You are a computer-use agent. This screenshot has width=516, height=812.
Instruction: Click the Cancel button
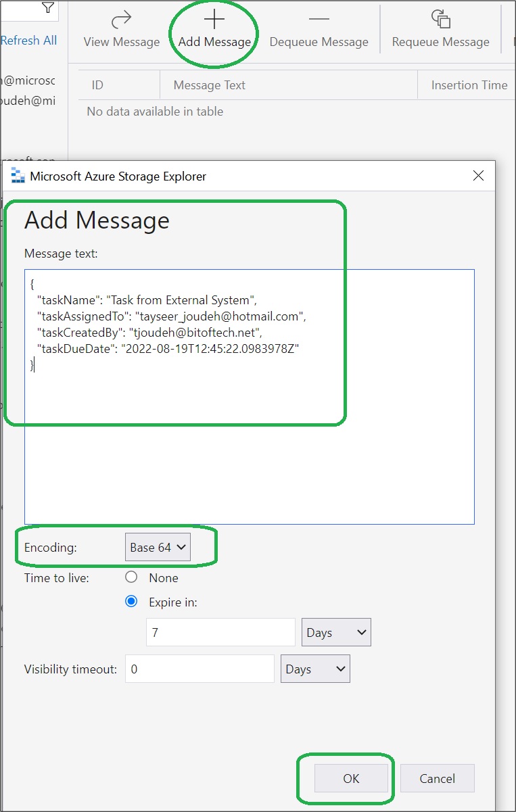[437, 778]
